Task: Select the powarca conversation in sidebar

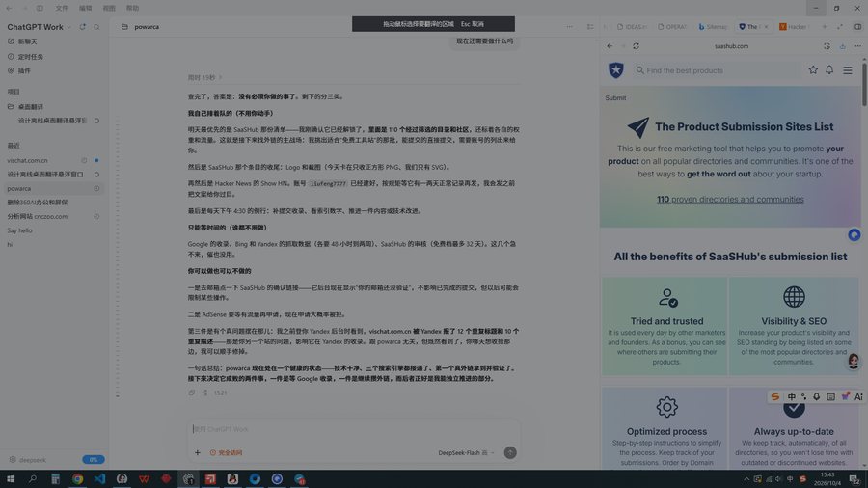Action: point(54,189)
